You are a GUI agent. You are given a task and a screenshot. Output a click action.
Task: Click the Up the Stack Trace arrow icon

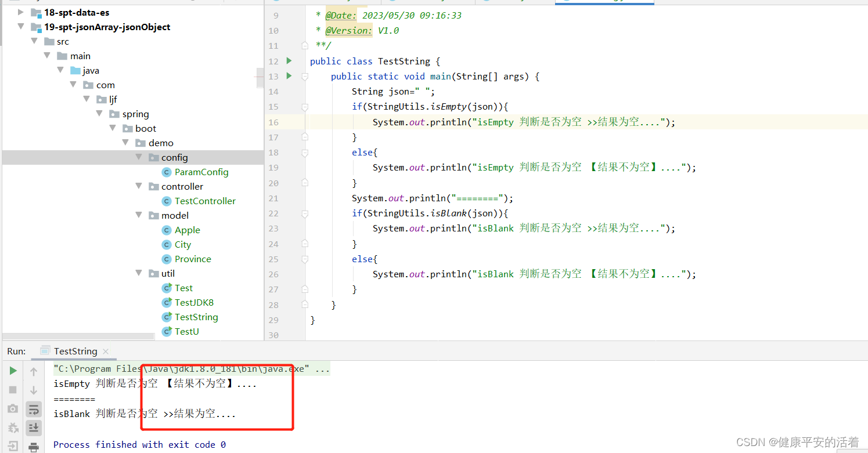click(x=33, y=370)
